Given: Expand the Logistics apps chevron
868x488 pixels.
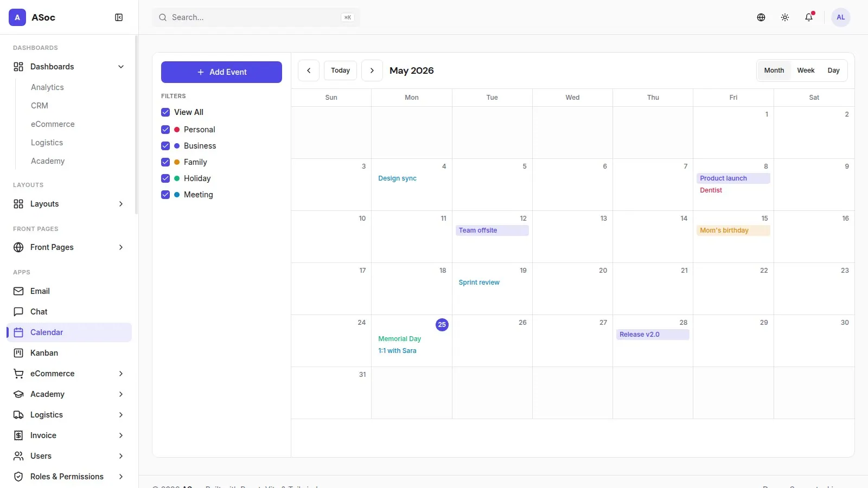Looking at the screenshot, I should (121, 415).
